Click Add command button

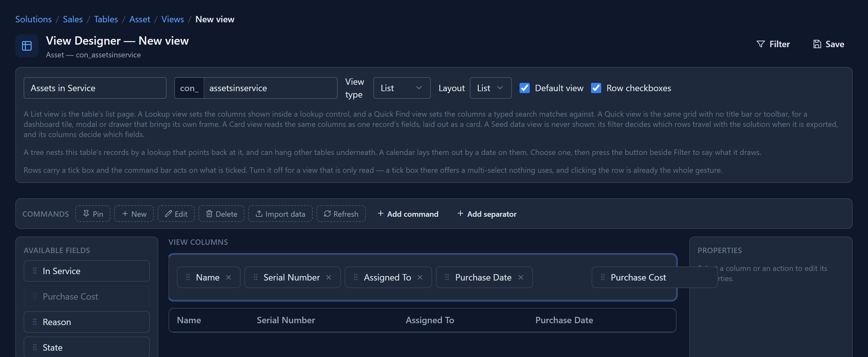408,214
